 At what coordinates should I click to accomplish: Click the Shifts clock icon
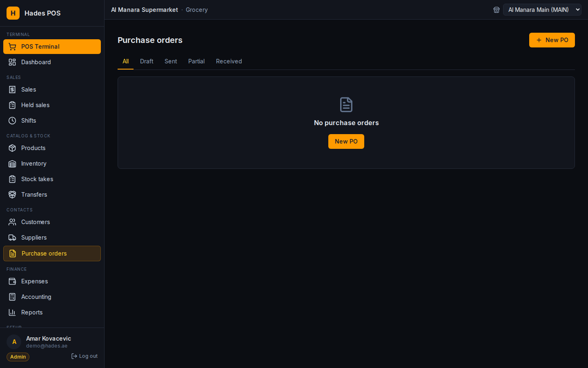(x=12, y=121)
